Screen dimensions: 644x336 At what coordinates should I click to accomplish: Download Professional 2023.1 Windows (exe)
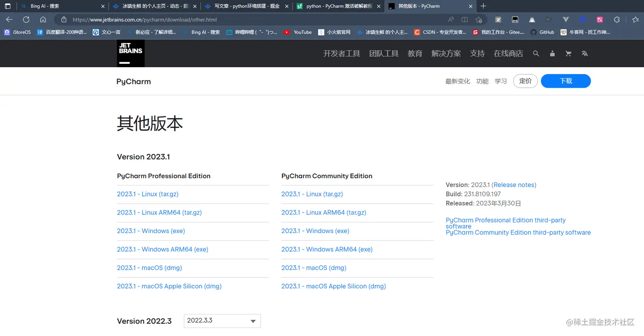(151, 231)
